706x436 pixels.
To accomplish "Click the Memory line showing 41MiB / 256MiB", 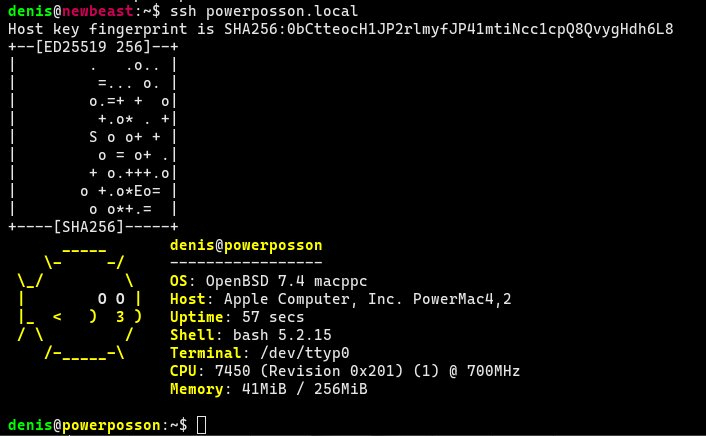I will tap(268, 389).
